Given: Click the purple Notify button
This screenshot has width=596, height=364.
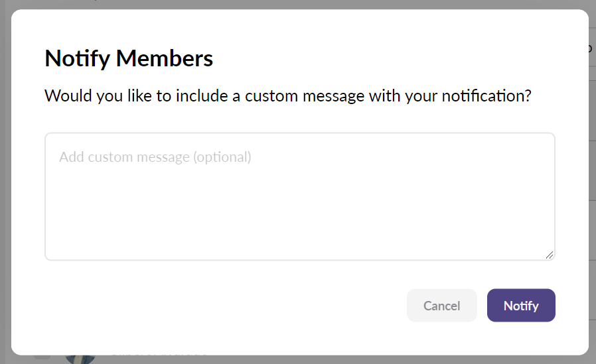Looking at the screenshot, I should coord(521,306).
